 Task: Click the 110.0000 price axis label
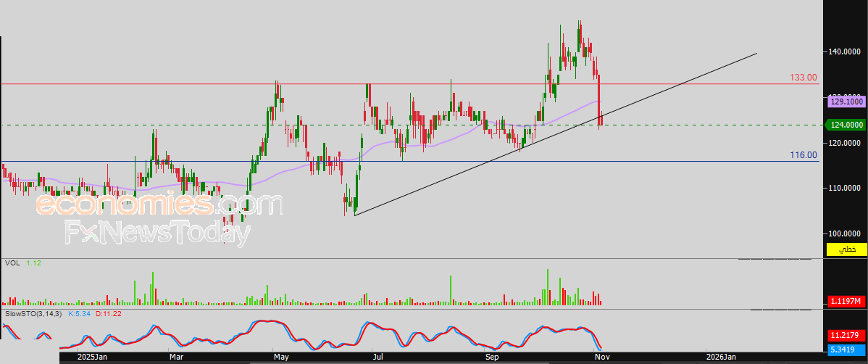click(x=845, y=189)
